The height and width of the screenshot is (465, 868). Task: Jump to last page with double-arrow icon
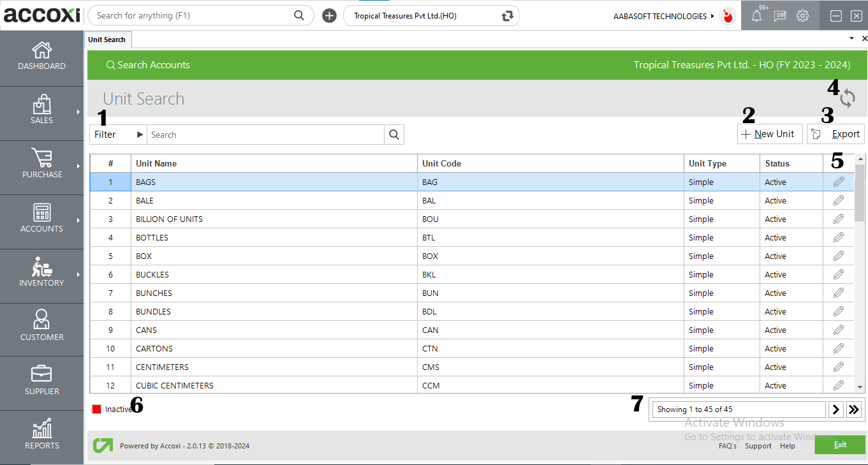tap(854, 409)
